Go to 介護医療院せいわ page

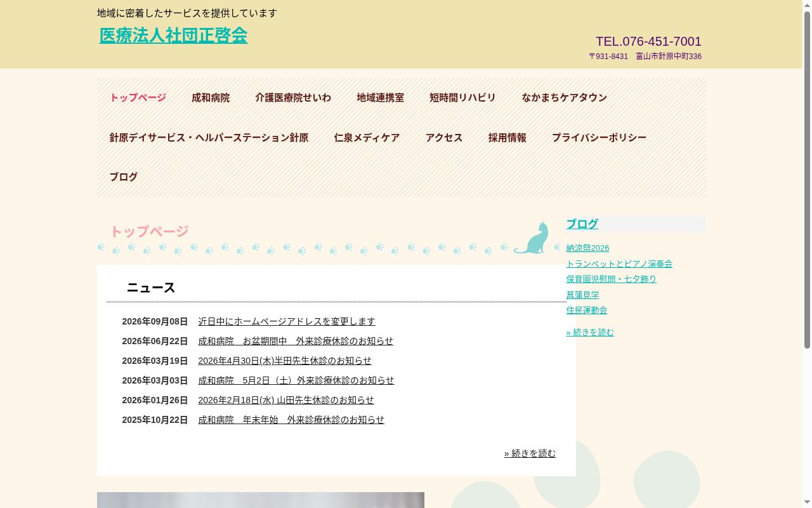click(x=293, y=98)
